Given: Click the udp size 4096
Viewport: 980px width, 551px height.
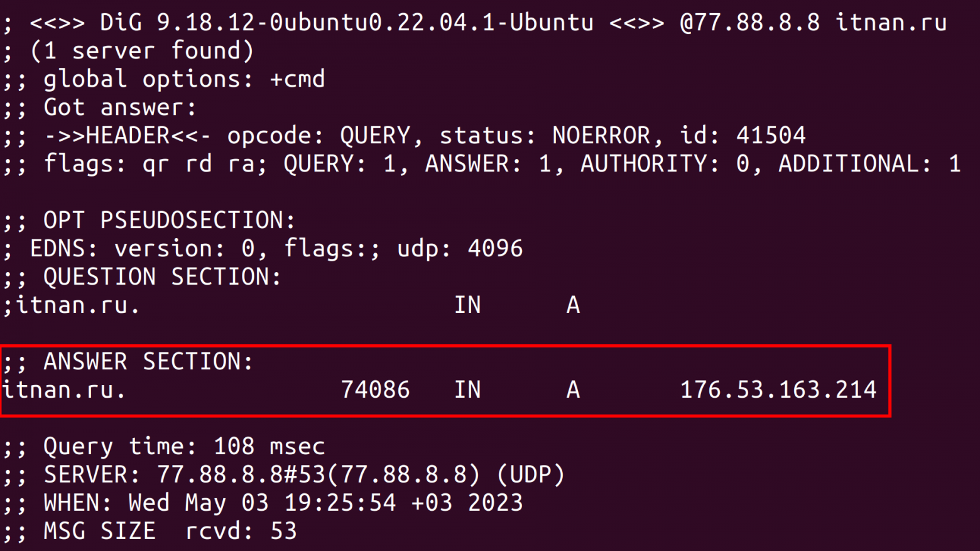Looking at the screenshot, I should [x=495, y=249].
